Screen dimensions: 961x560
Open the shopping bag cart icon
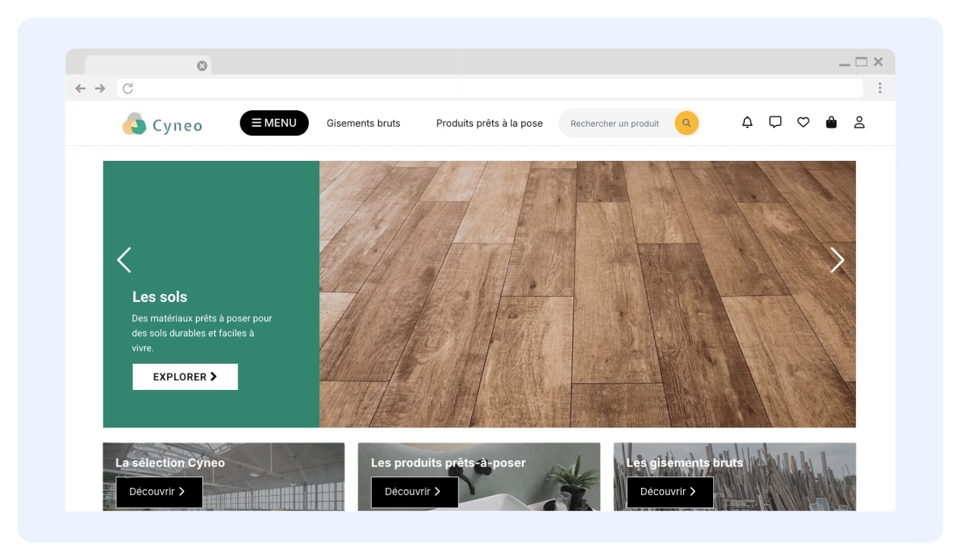pos(831,122)
